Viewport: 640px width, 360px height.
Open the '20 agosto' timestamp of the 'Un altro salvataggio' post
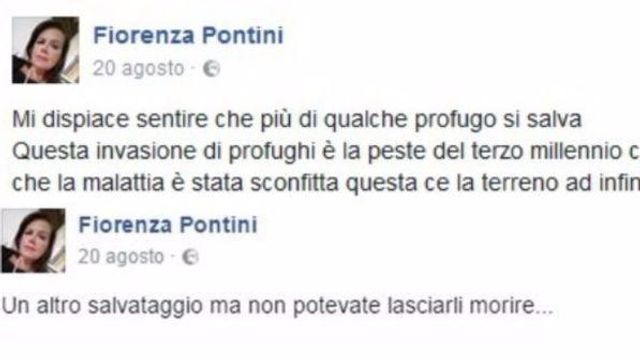(x=121, y=257)
